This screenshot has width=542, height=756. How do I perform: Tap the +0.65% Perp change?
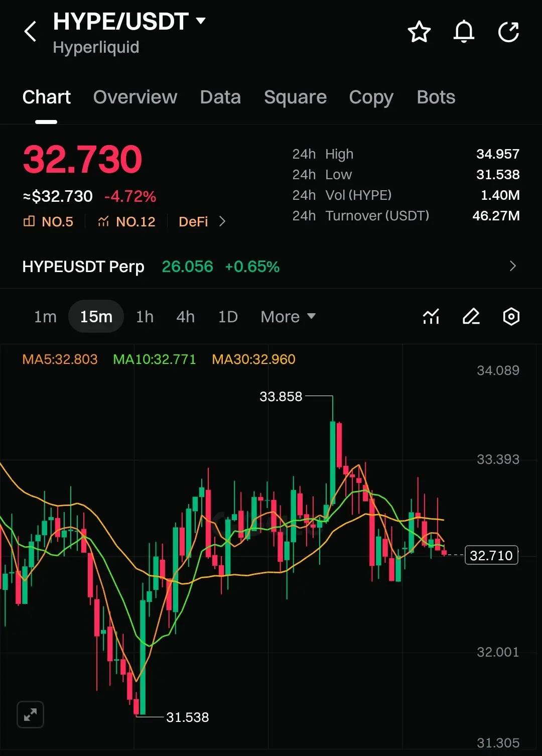pyautogui.click(x=252, y=267)
